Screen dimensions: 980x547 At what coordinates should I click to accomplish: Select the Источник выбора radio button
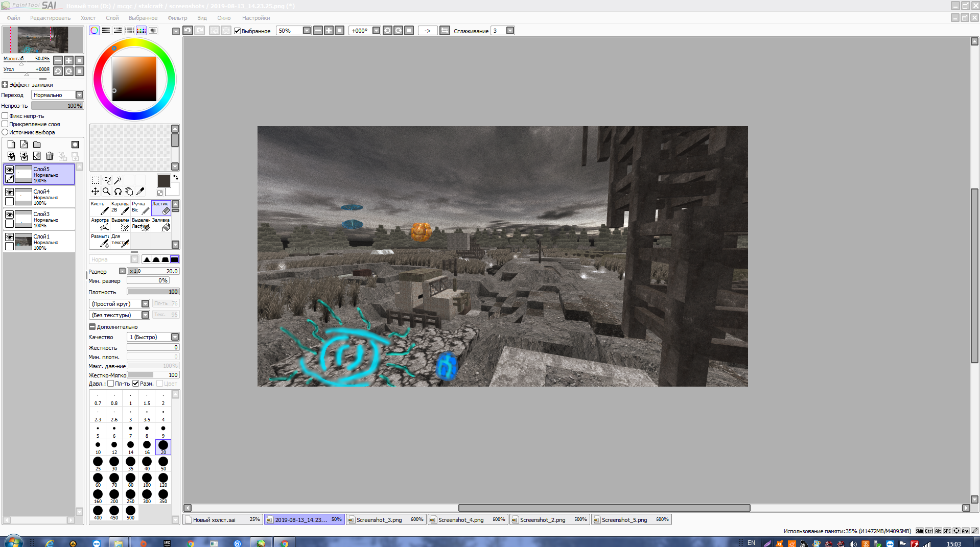point(5,132)
